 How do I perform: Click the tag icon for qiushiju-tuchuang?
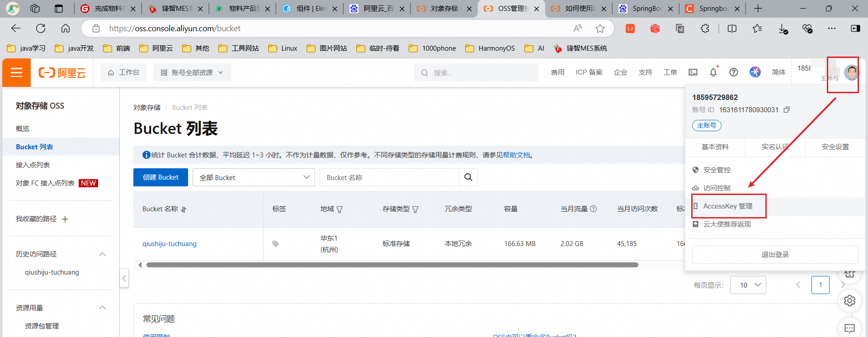coord(275,244)
